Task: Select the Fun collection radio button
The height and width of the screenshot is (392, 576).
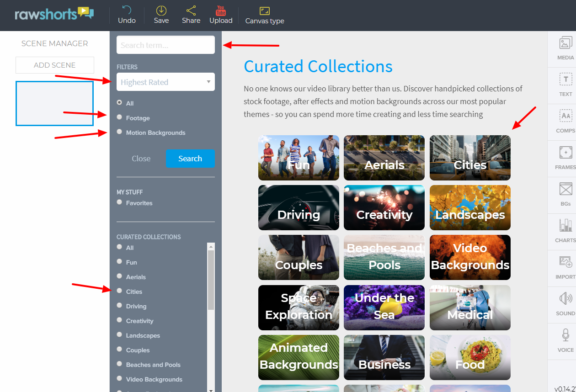Action: [119, 261]
